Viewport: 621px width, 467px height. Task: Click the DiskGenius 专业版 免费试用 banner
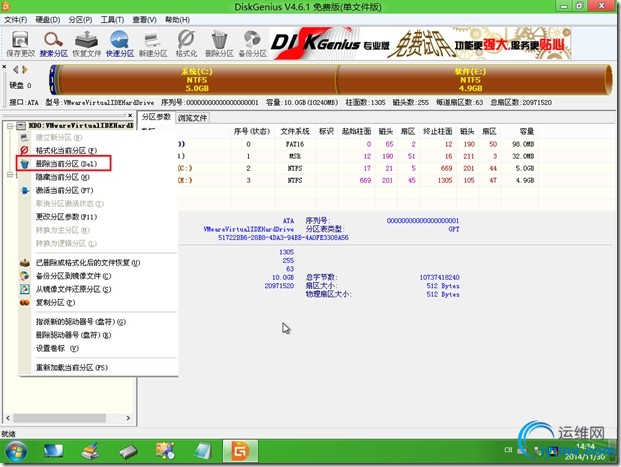pyautogui.click(x=420, y=44)
